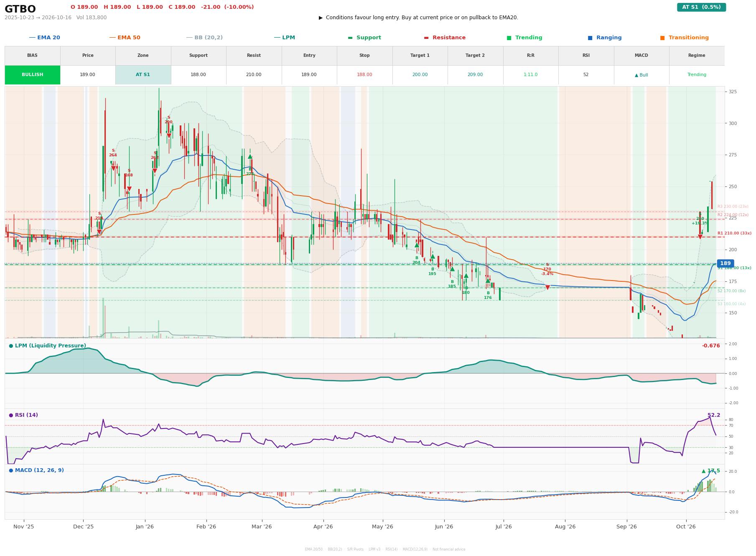Viewport: 756px width, 556px height.
Task: Click the RSI value 52 cell
Action: point(586,75)
